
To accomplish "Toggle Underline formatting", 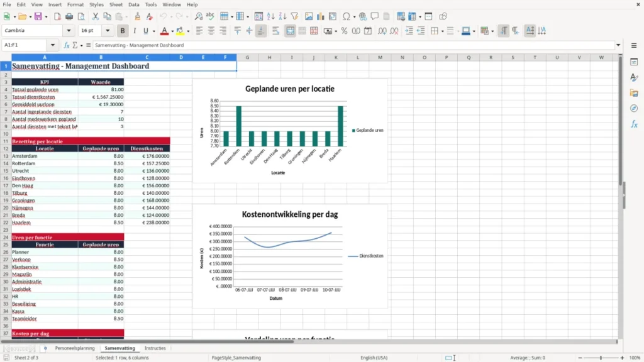I will click(x=145, y=31).
